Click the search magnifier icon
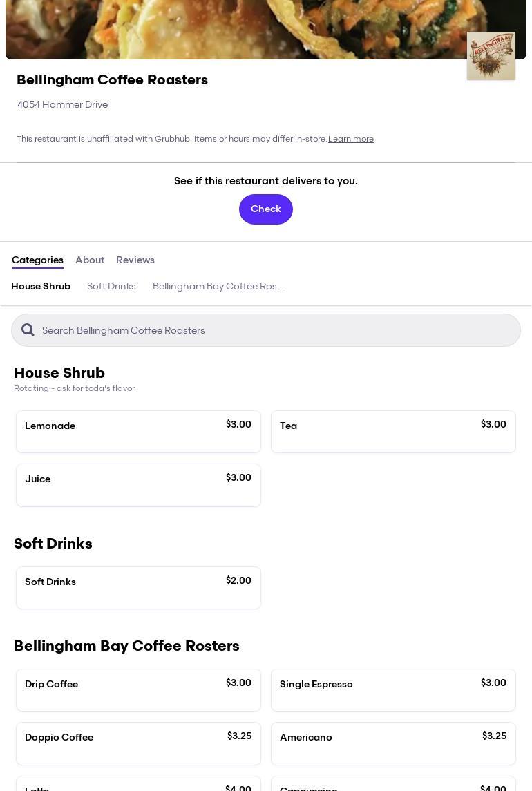This screenshot has height=791, width=532. [x=28, y=330]
